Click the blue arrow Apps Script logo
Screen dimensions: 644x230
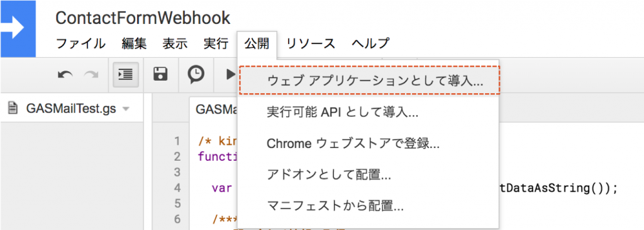click(18, 28)
